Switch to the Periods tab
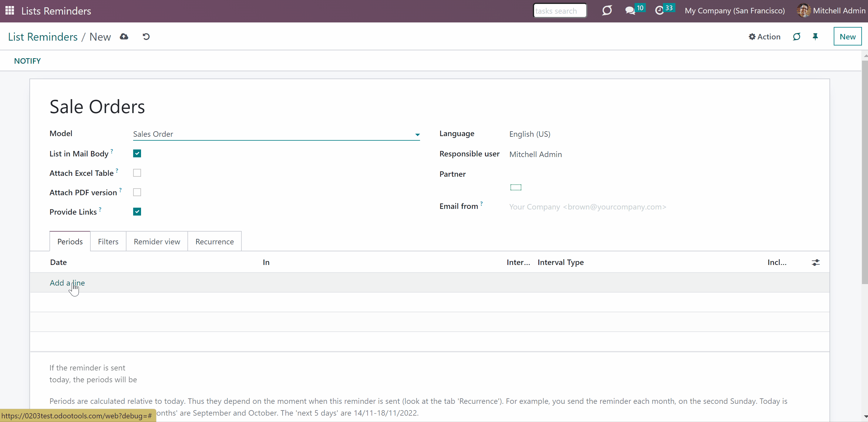The image size is (868, 422). pos(70,242)
